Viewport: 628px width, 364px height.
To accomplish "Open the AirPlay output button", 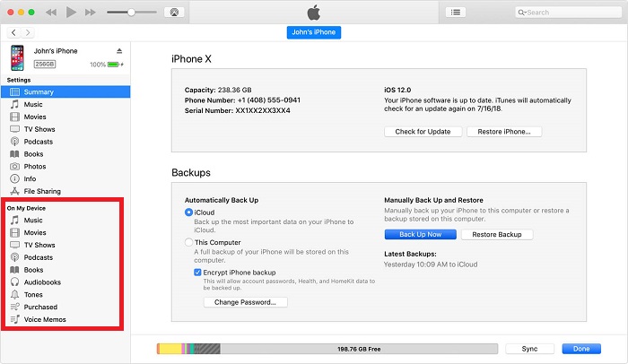I will point(174,13).
